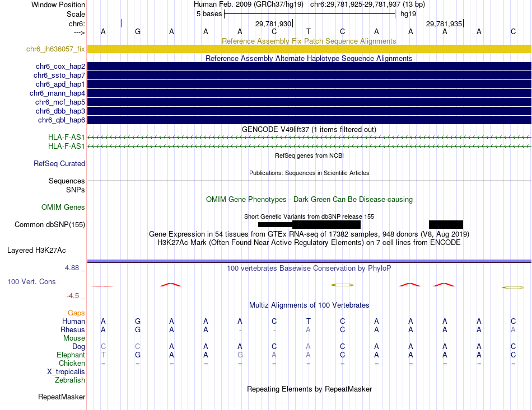This screenshot has width=532, height=410.
Task: Click the Layered H3K27Ac track label
Action: pos(36,251)
